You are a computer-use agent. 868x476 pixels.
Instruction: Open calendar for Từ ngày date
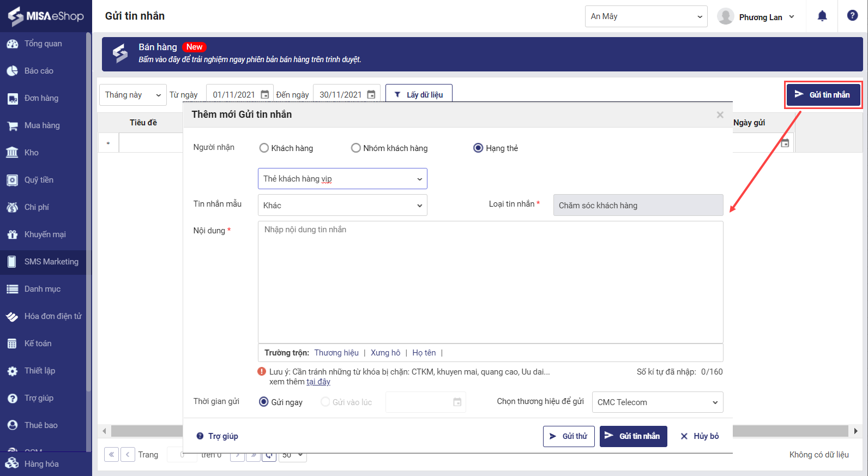[265, 94]
